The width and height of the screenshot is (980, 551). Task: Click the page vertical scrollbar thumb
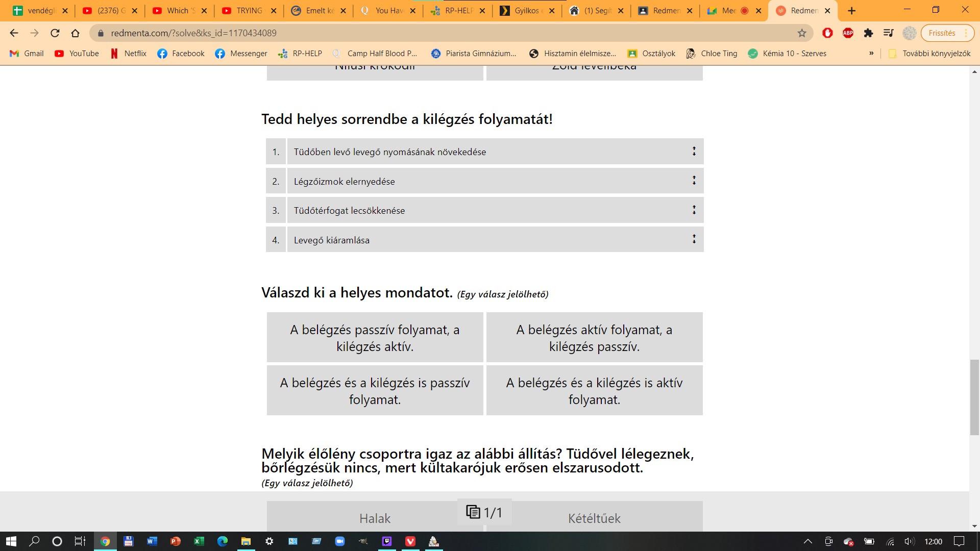pyautogui.click(x=974, y=397)
